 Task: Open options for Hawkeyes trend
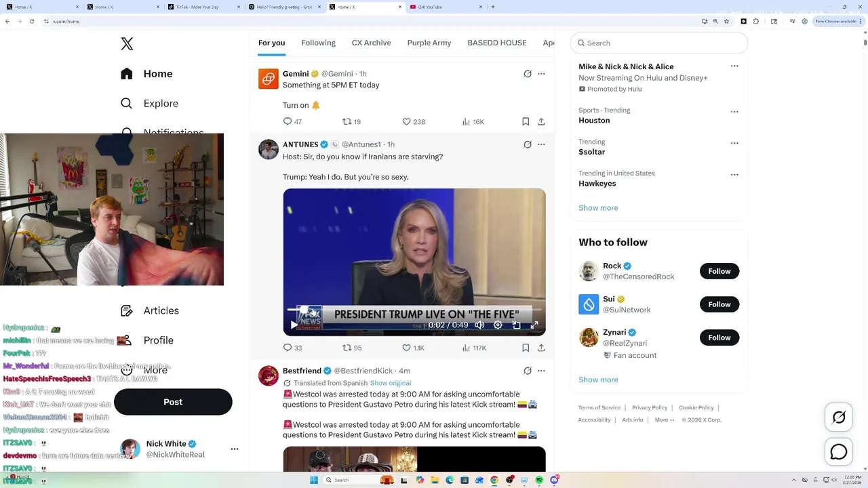734,174
